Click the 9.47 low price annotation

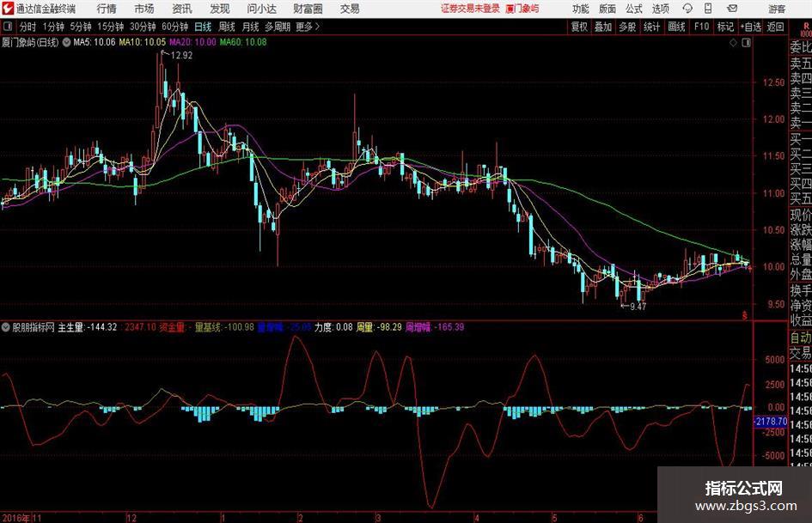[638, 307]
